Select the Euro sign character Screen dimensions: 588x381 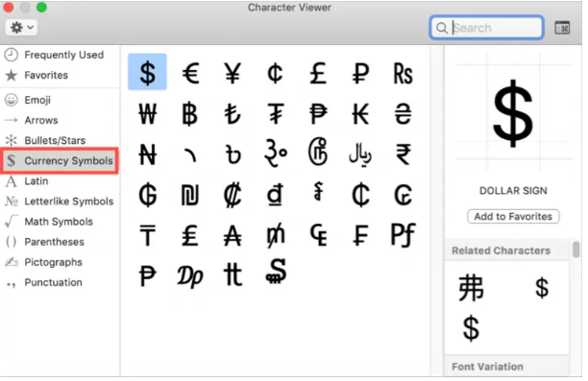pyautogui.click(x=190, y=73)
